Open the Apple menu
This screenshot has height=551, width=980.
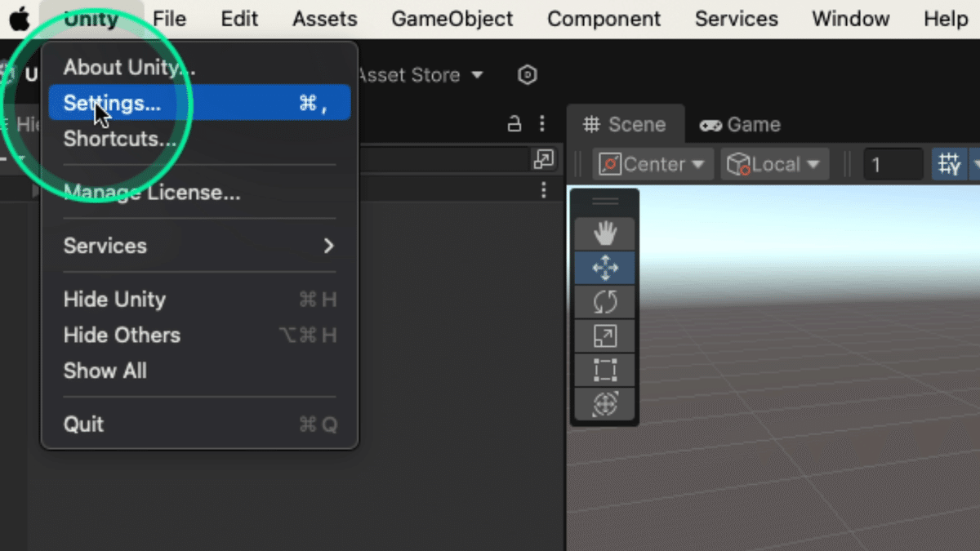pos(20,18)
